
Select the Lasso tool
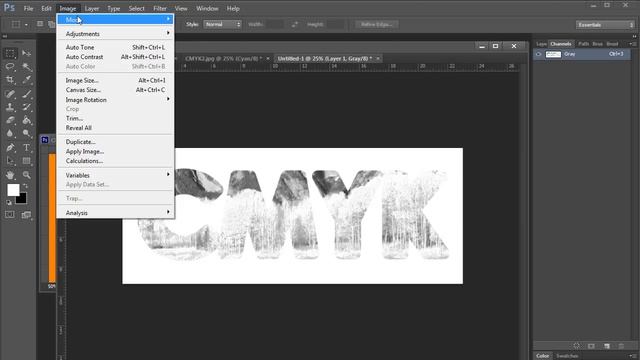coord(10,67)
